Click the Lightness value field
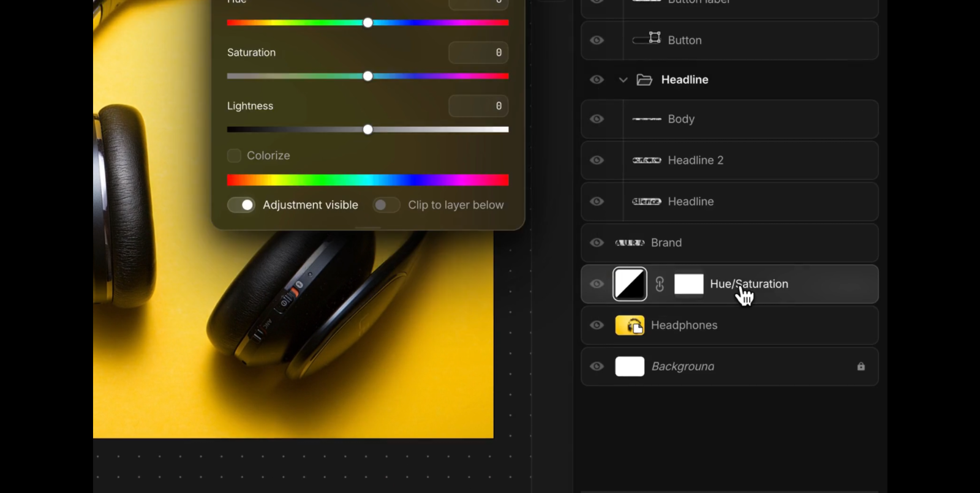Image resolution: width=980 pixels, height=493 pixels. [x=478, y=106]
